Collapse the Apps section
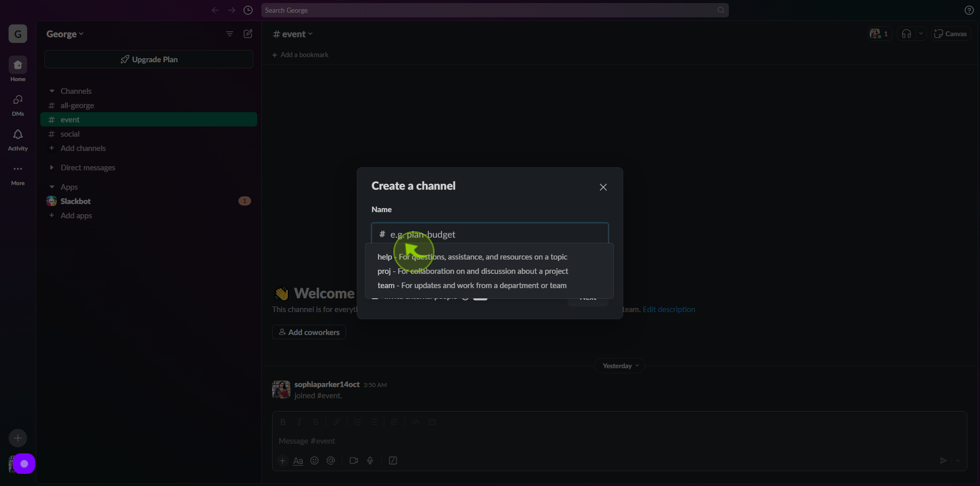This screenshot has height=486, width=980. point(52,187)
